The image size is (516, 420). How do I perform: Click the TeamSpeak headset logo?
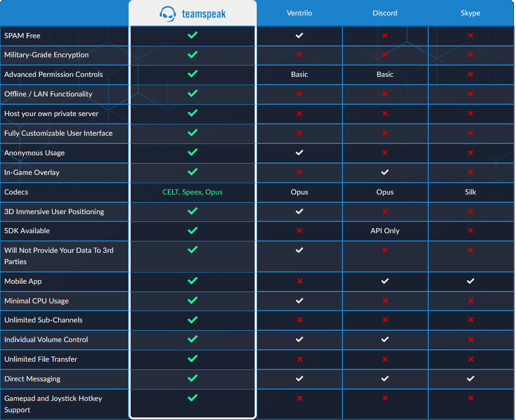tap(167, 14)
